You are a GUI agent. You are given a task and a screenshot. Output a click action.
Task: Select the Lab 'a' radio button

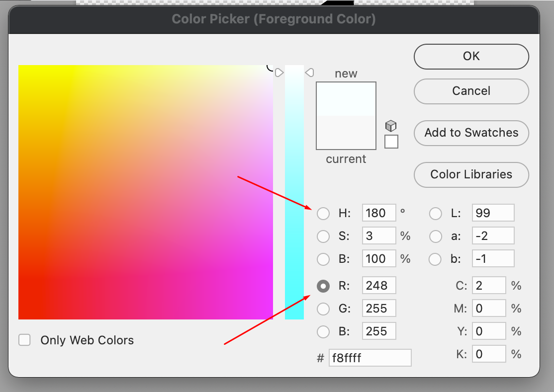(x=436, y=236)
